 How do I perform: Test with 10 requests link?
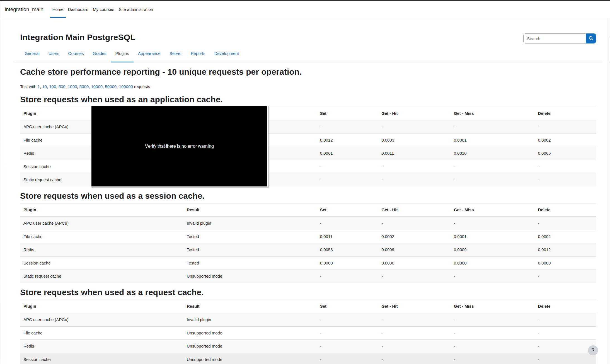click(x=45, y=87)
